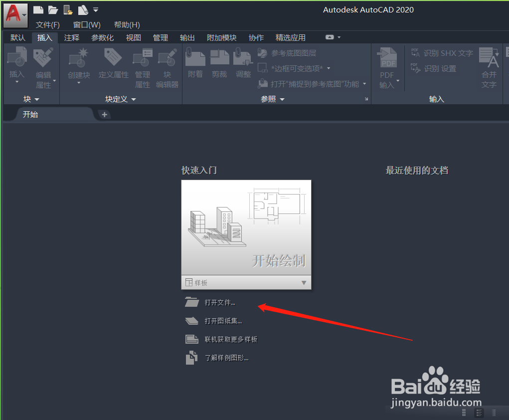
Task: Click the Sheet Set Manager icon in quick access toolbar
Action: pyautogui.click(x=83, y=10)
